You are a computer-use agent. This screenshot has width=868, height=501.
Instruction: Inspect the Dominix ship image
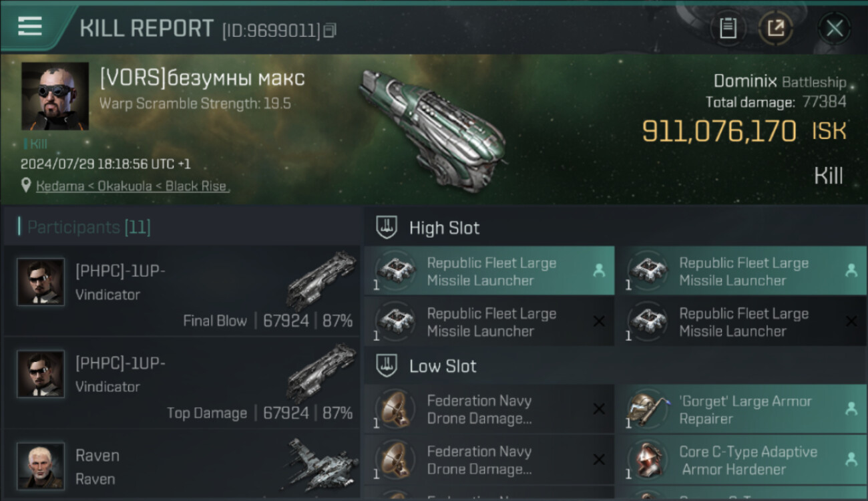431,130
